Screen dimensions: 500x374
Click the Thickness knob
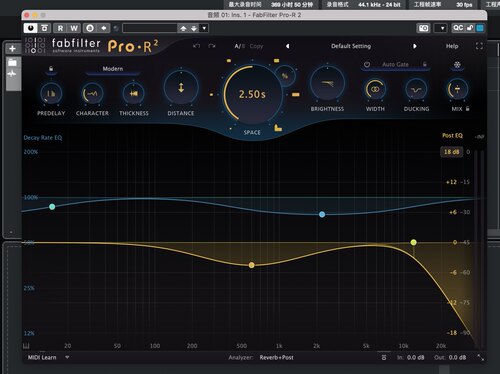(x=133, y=94)
